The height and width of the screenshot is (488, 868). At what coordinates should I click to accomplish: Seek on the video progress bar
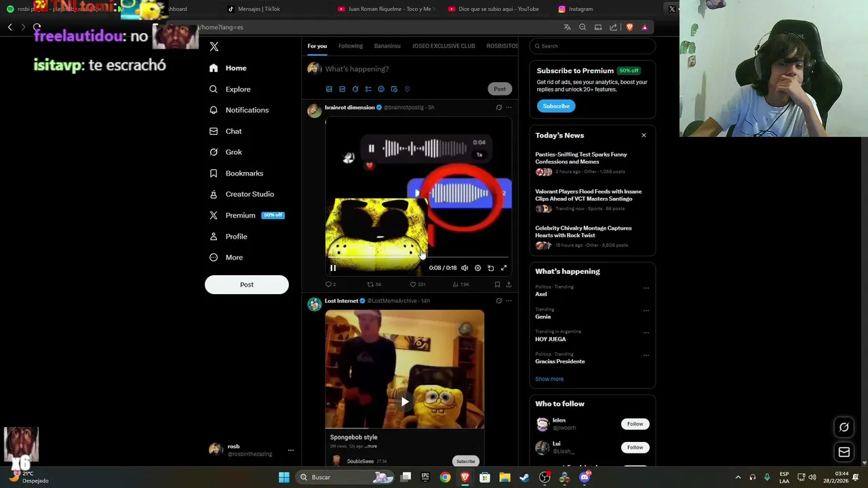tap(418, 258)
